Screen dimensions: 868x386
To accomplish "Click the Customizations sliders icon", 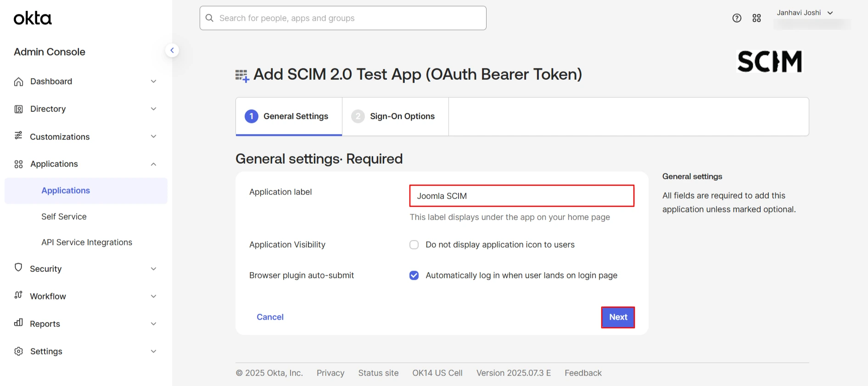I will tap(18, 135).
